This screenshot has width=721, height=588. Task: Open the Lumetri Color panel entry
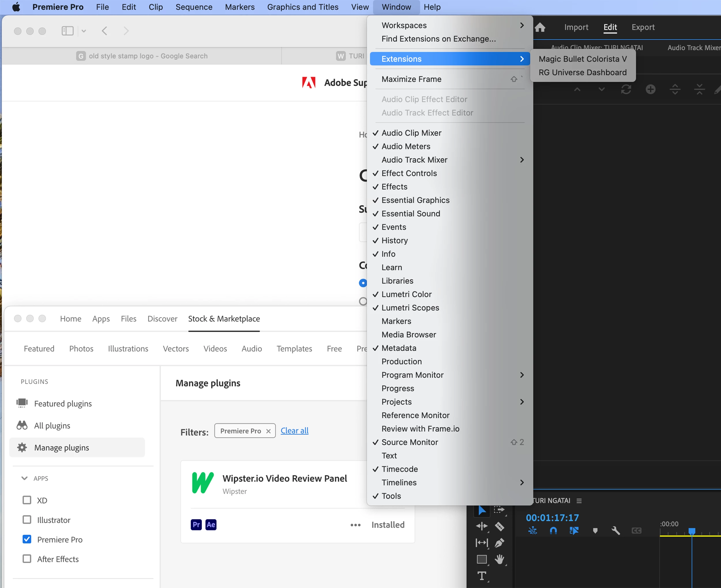(x=406, y=294)
